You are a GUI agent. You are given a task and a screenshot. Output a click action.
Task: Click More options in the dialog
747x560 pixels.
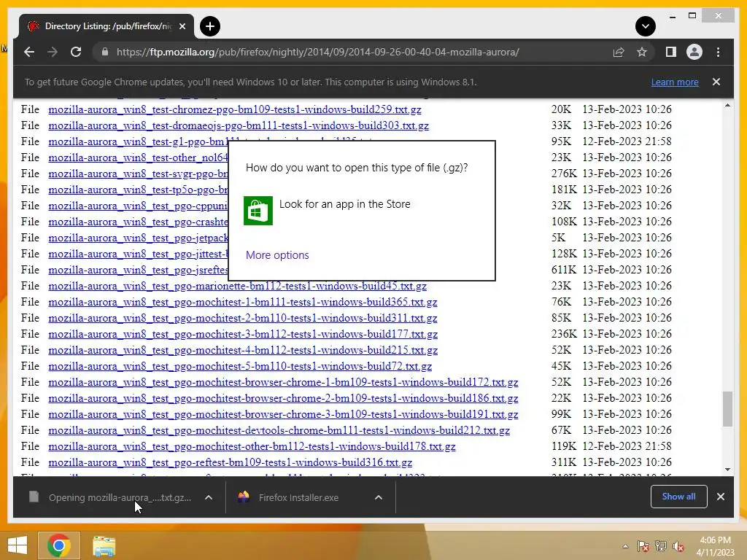click(277, 255)
